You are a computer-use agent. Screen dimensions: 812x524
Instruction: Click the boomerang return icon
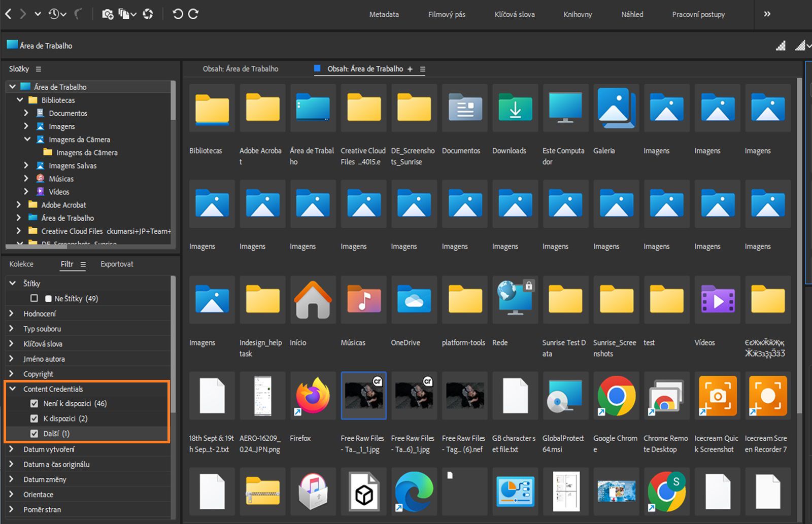tap(79, 14)
